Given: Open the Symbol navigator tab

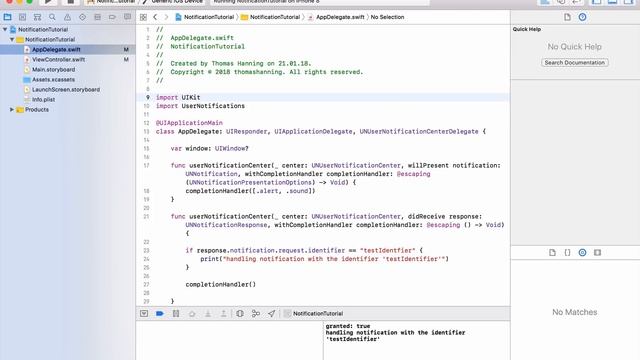Looking at the screenshot, I should point(37,17).
